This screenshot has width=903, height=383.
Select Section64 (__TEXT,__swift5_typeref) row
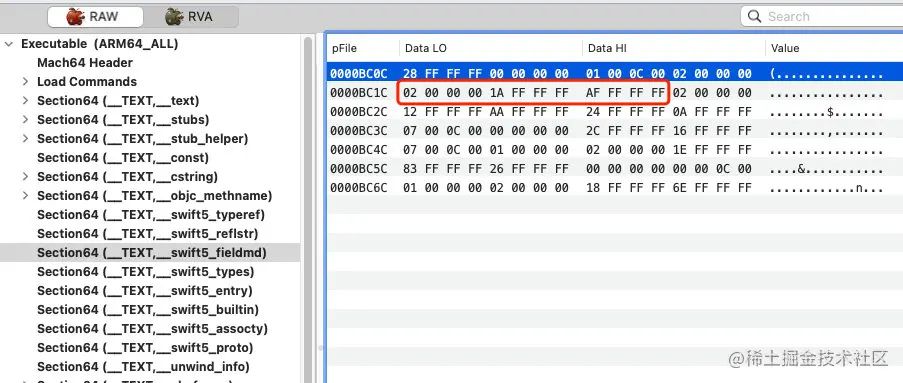point(151,215)
